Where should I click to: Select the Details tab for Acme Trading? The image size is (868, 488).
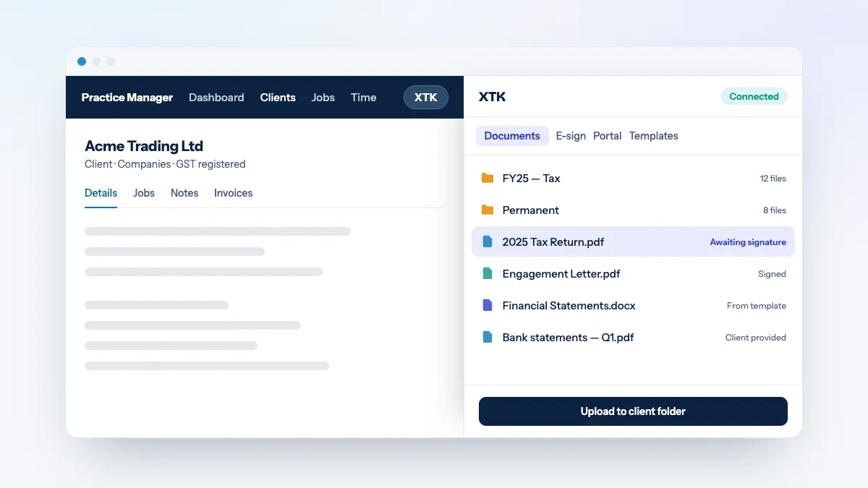(101, 193)
